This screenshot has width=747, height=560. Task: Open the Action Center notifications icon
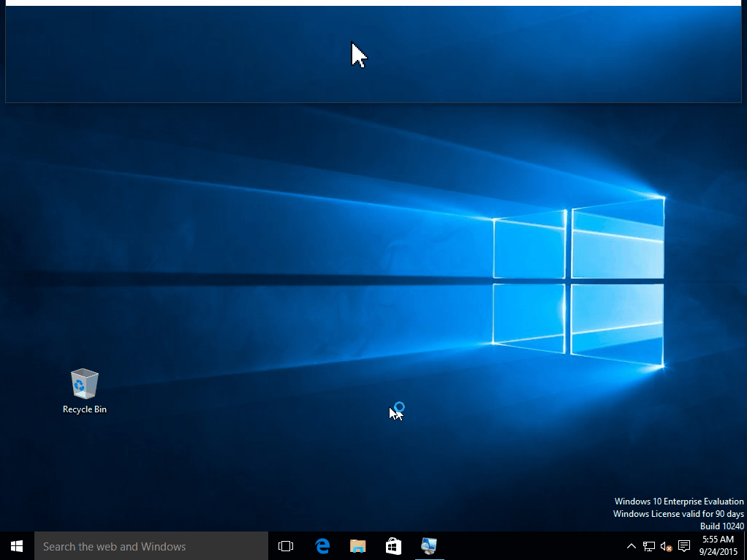point(684,546)
